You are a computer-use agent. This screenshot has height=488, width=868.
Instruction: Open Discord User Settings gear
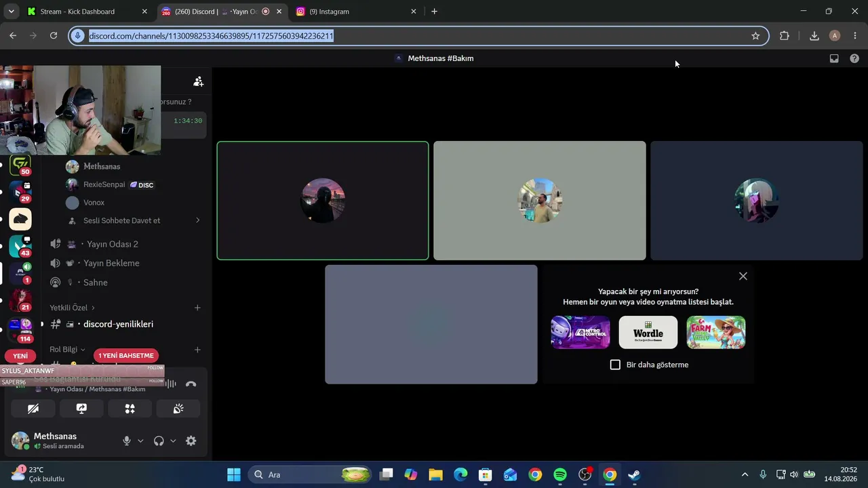191,441
